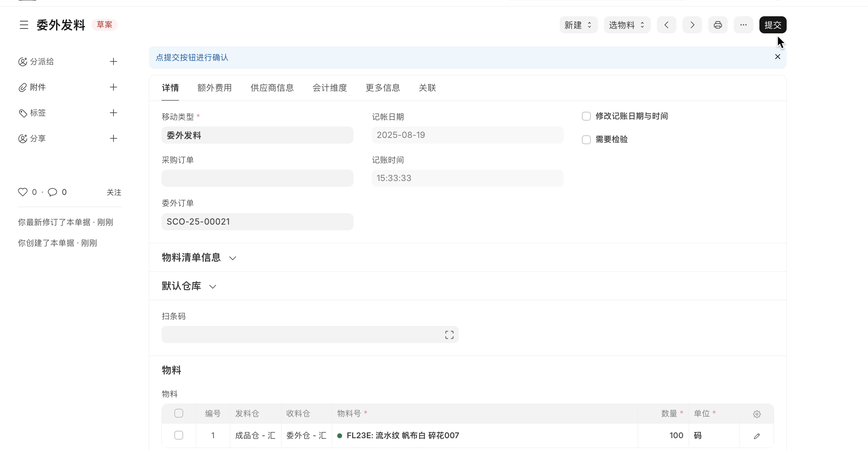
Task: Enable 修改记账日期与时间 checkbox
Action: pyautogui.click(x=586, y=116)
